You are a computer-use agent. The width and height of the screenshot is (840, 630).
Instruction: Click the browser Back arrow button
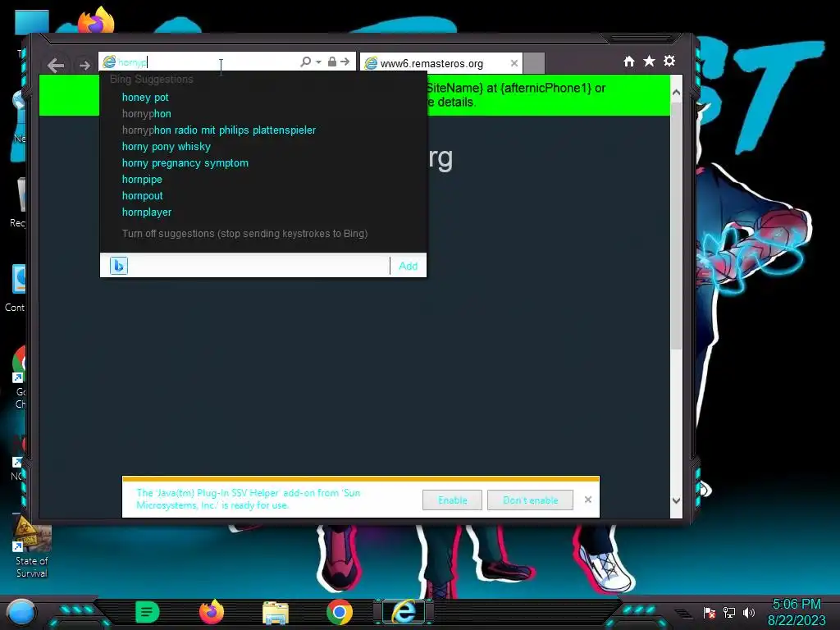tap(56, 66)
